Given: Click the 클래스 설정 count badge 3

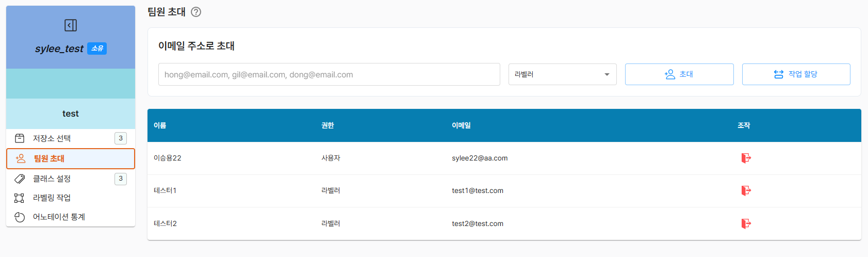Looking at the screenshot, I should pos(121,179).
